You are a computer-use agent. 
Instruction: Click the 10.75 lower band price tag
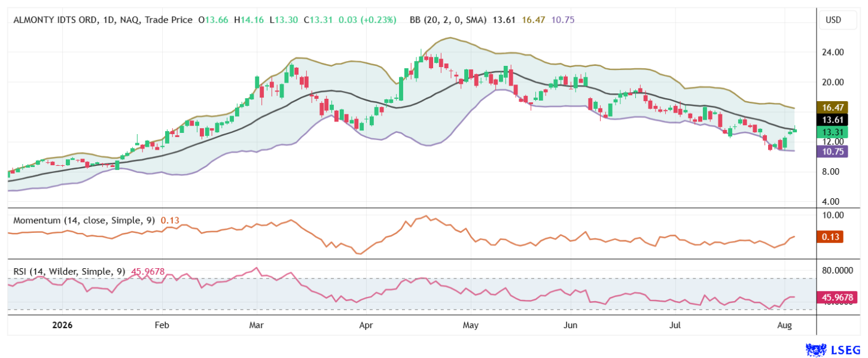(832, 151)
